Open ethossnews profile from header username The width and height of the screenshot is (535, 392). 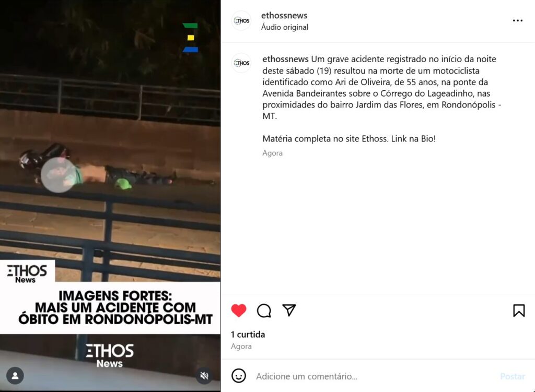tap(284, 15)
